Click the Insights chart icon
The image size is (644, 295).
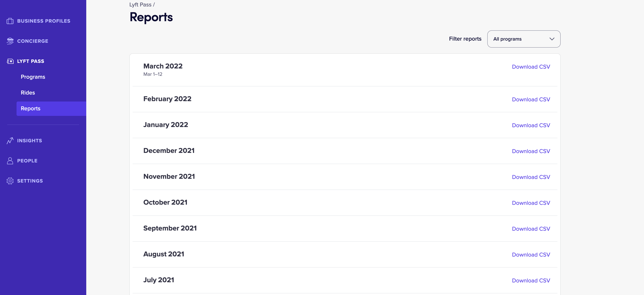[10, 141]
